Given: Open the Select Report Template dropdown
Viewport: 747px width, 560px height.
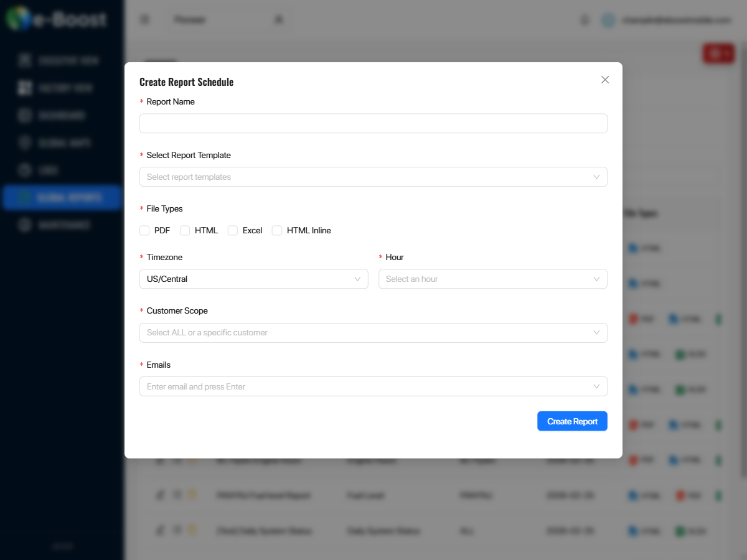Looking at the screenshot, I should click(374, 177).
